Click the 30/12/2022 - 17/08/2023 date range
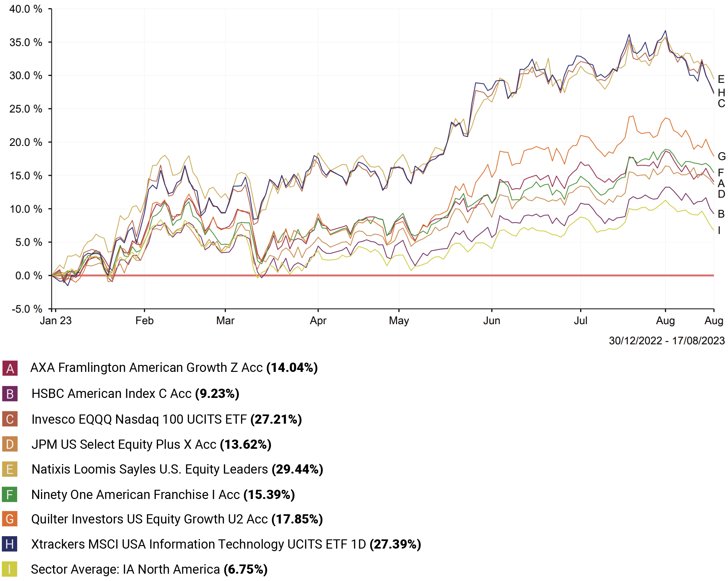 [667, 341]
